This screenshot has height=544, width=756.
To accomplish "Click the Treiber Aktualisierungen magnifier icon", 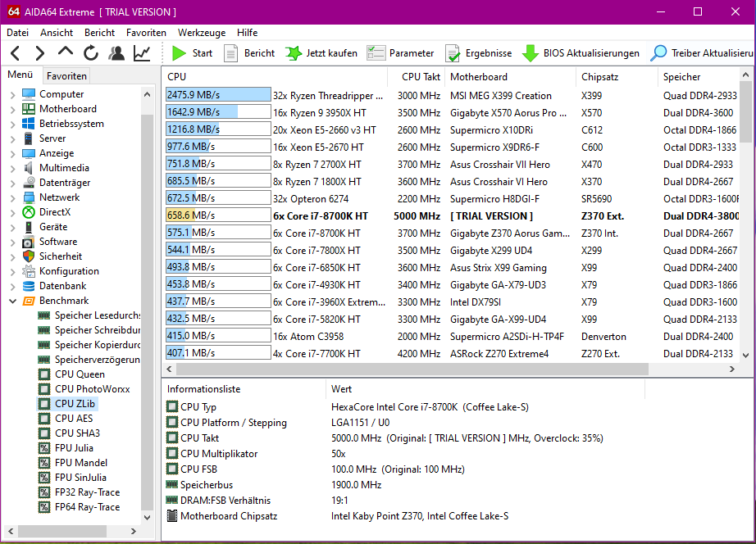I will click(658, 53).
